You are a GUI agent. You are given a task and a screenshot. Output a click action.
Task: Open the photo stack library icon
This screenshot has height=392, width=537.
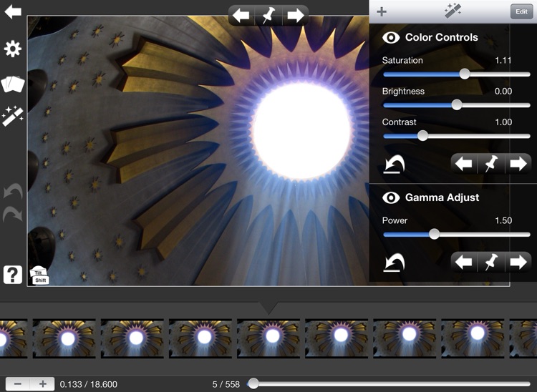click(13, 84)
